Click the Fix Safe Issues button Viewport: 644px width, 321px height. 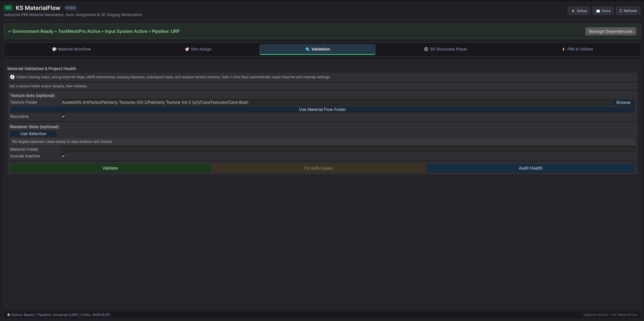[318, 168]
